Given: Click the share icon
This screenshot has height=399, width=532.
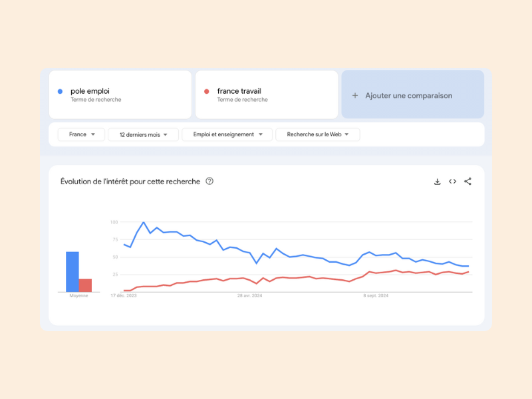Looking at the screenshot, I should [x=467, y=181].
